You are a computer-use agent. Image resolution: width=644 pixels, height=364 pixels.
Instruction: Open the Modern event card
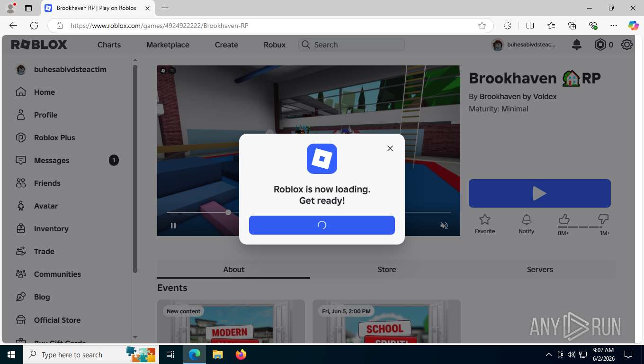[x=231, y=321]
